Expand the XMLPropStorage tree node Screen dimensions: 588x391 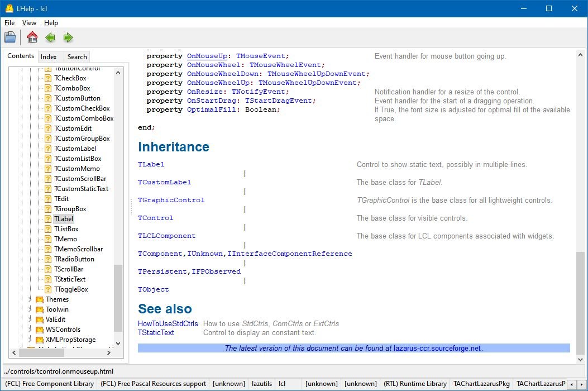[x=30, y=340]
